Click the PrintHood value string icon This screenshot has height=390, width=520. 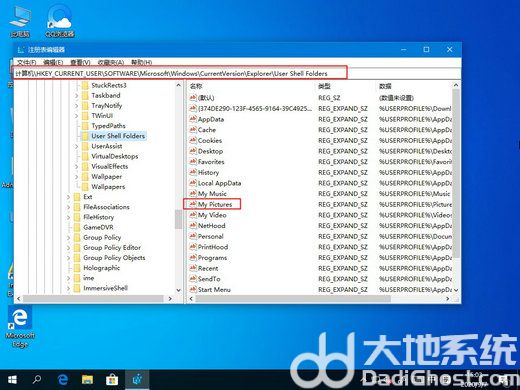[193, 247]
